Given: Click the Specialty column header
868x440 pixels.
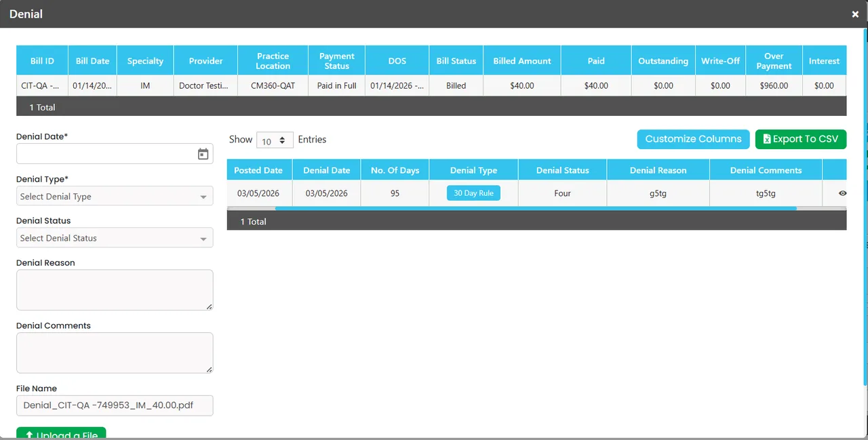Looking at the screenshot, I should [145, 61].
